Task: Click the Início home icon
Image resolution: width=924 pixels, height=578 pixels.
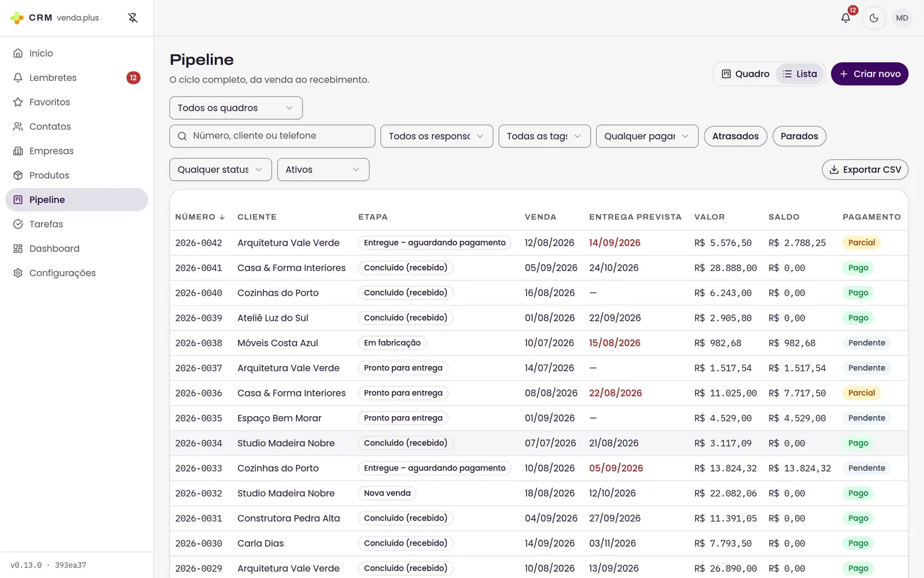Action: (18, 53)
